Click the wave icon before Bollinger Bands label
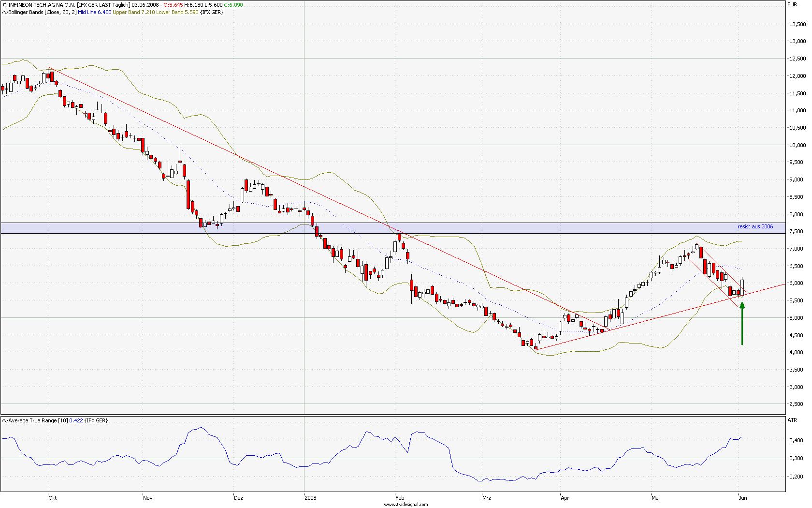 coord(4,12)
